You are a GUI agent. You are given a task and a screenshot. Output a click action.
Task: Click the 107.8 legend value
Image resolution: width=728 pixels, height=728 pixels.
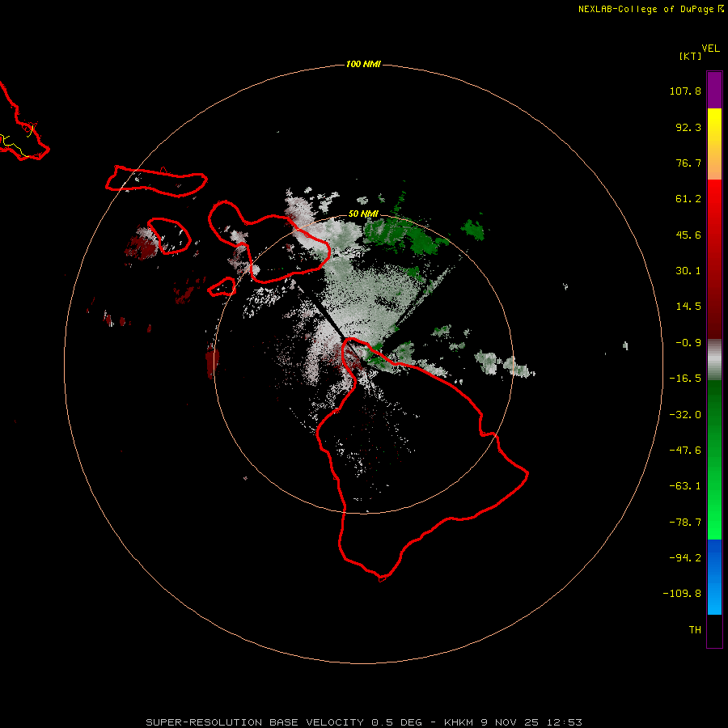(x=685, y=91)
